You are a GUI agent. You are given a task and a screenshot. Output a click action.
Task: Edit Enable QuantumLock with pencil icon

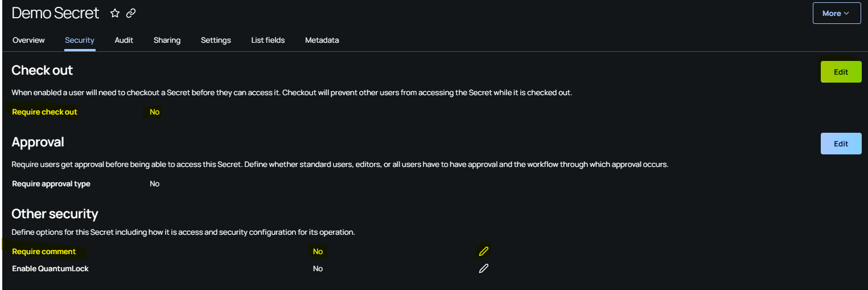484,268
